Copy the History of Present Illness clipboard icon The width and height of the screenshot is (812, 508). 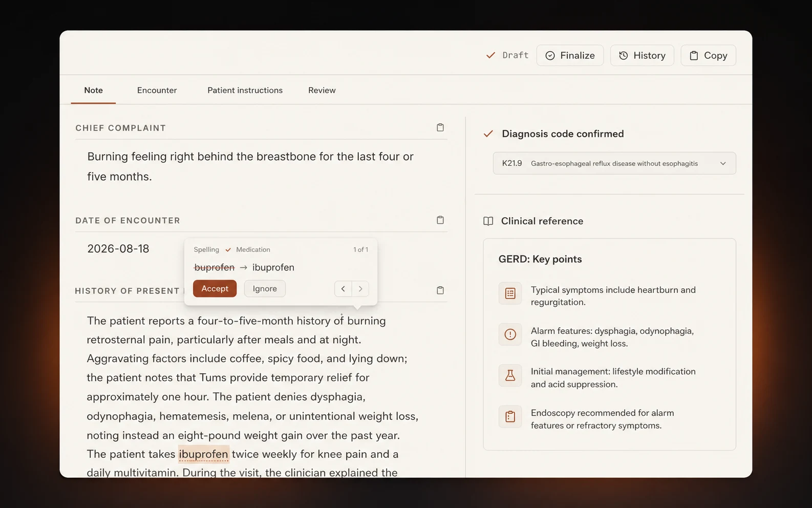[440, 290]
